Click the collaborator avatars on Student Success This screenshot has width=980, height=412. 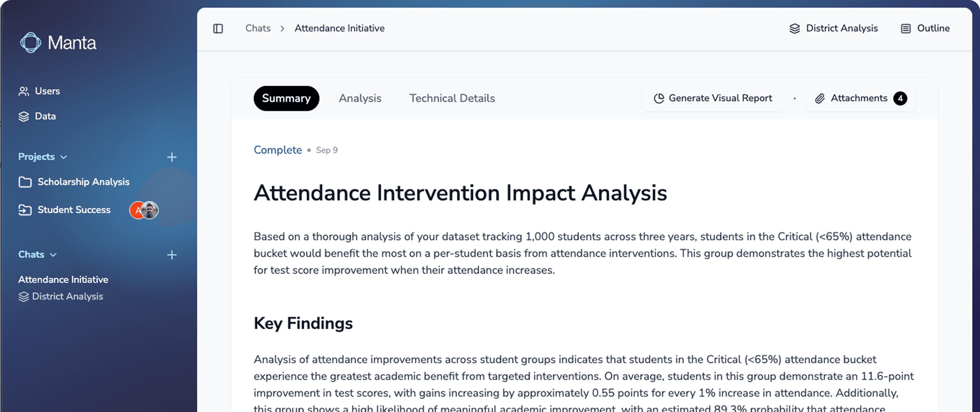tap(144, 210)
